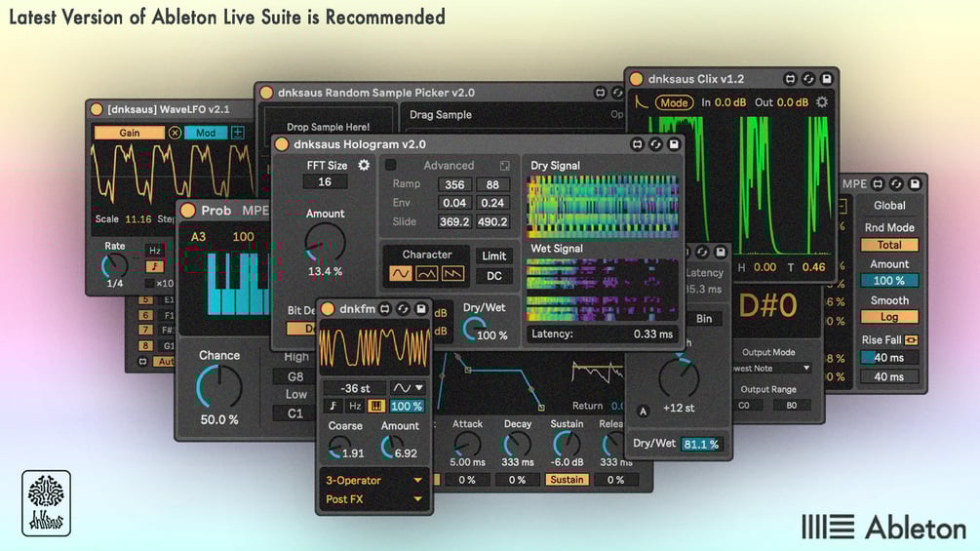Image resolution: width=980 pixels, height=551 pixels.
Task: Click the Ableton logo
Action: (x=883, y=528)
